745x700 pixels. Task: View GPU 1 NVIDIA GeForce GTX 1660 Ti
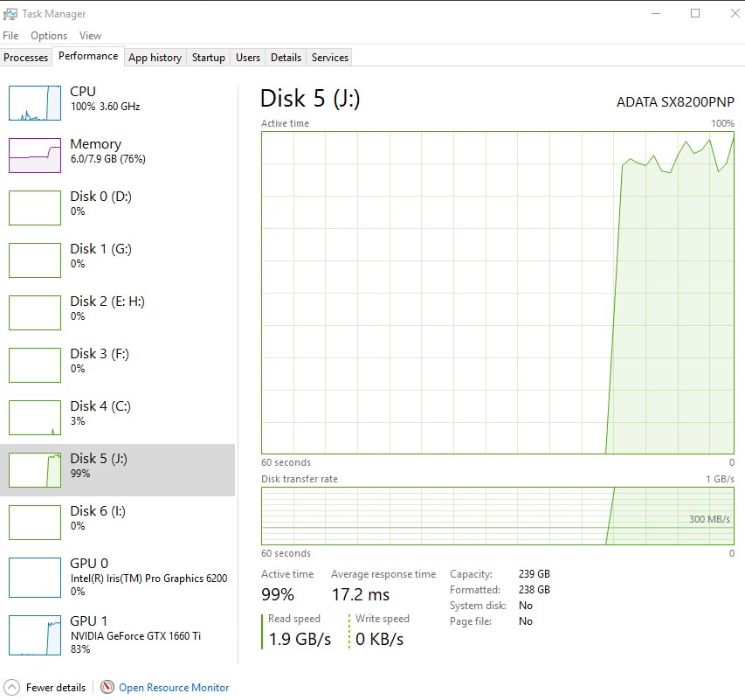click(x=35, y=634)
